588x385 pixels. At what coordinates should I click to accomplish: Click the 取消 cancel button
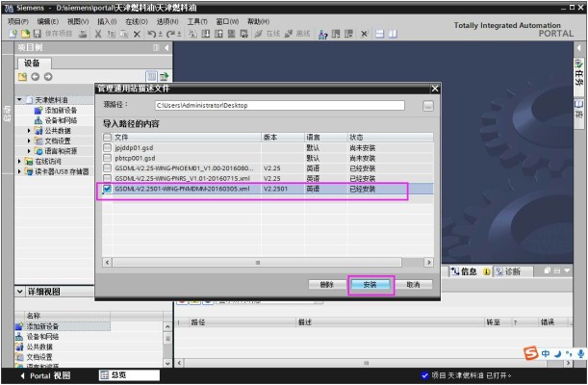(x=413, y=285)
